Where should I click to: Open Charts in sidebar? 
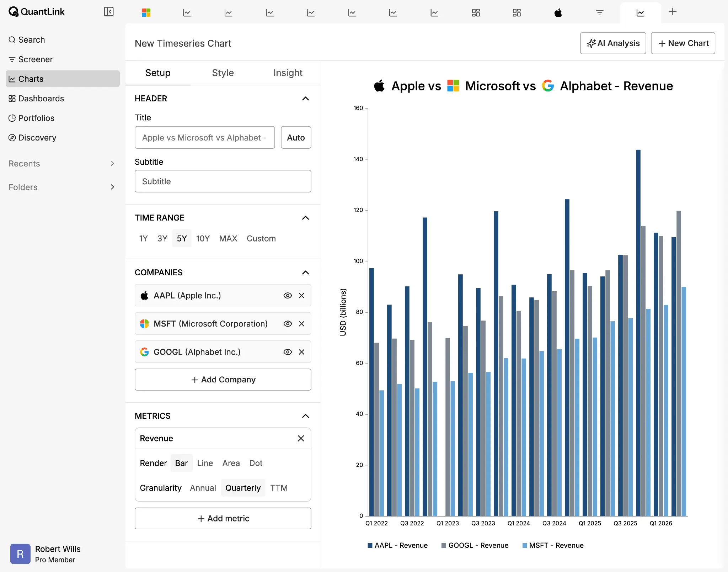pyautogui.click(x=63, y=79)
